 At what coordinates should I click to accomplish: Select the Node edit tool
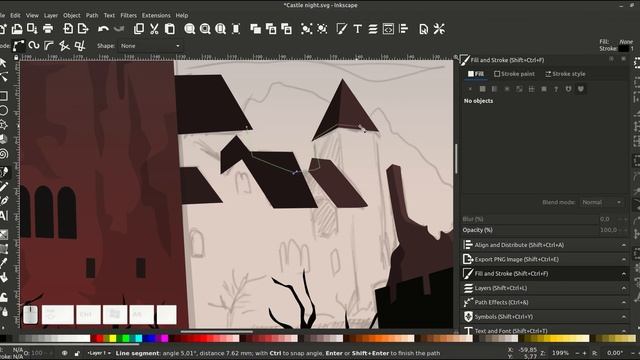click(4, 77)
